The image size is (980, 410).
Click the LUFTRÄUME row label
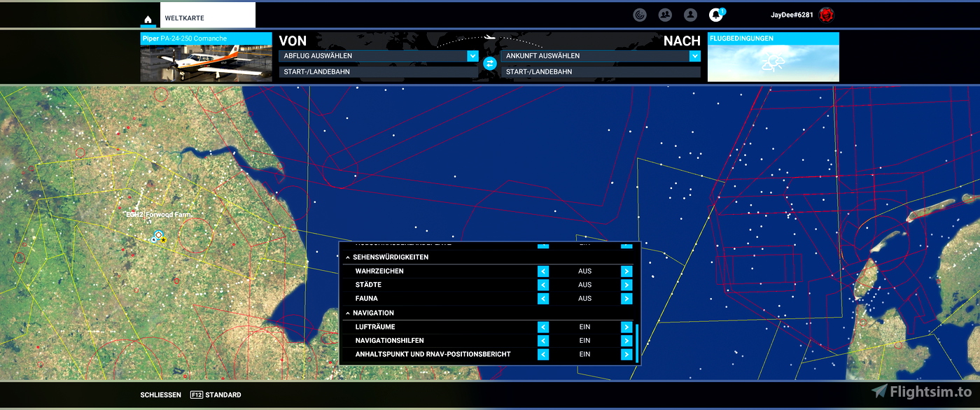tap(375, 327)
